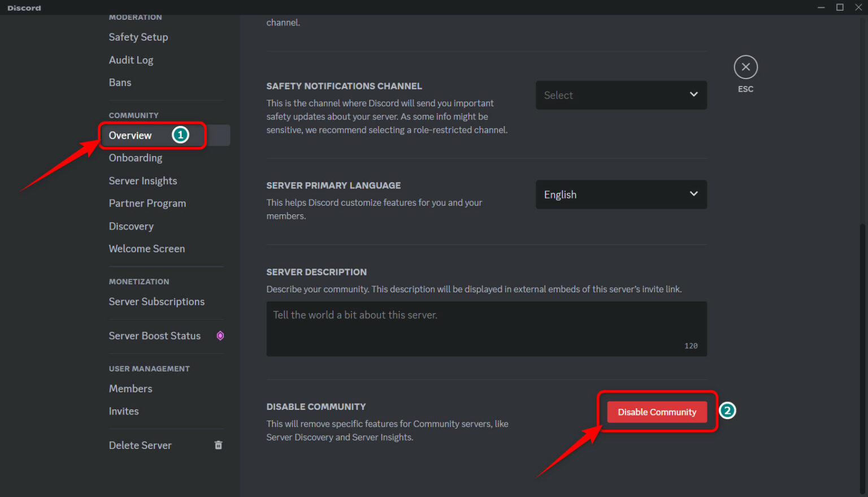This screenshot has width=868, height=497.
Task: View Server Insights
Action: coord(142,180)
